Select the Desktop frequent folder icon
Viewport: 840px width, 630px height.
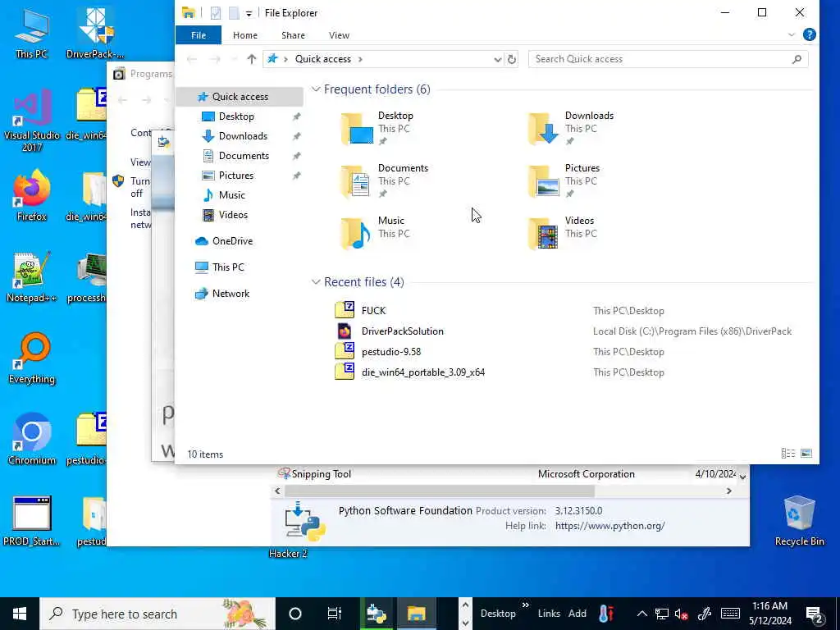tap(358, 129)
